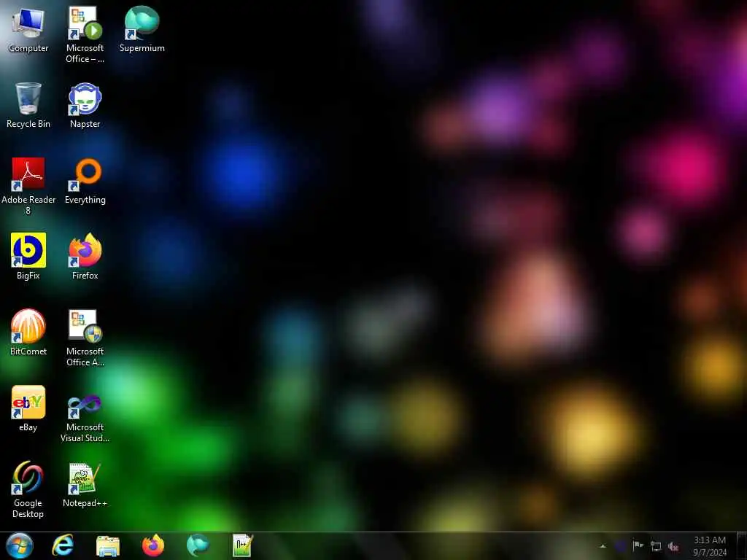747x560 pixels.
Task: Select the Everything search shortcut
Action: 85,181
